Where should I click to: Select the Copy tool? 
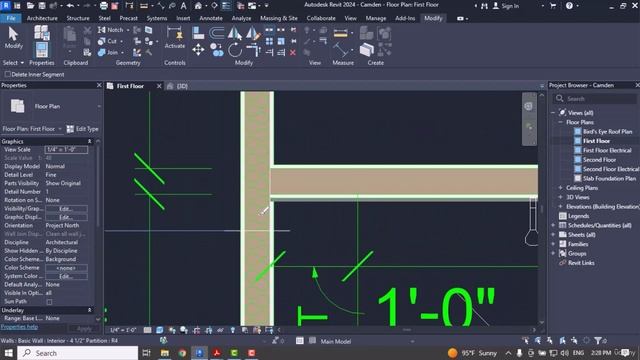[217, 50]
